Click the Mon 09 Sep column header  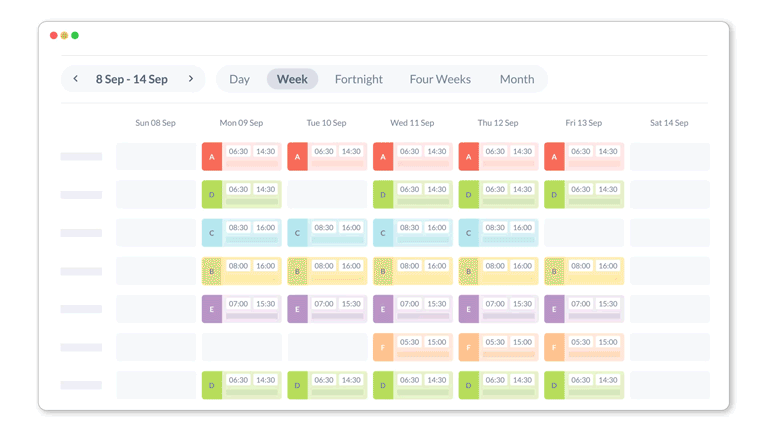241,123
